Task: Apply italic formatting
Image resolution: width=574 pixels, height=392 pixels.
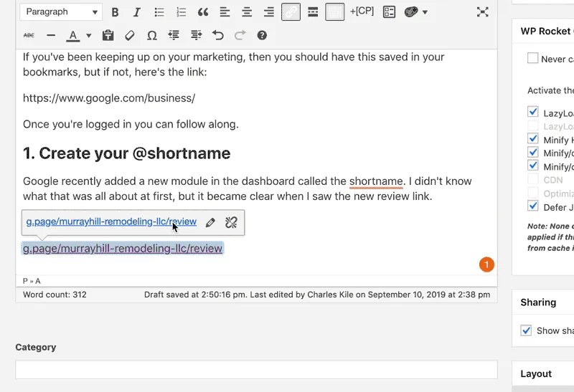Action: (137, 12)
